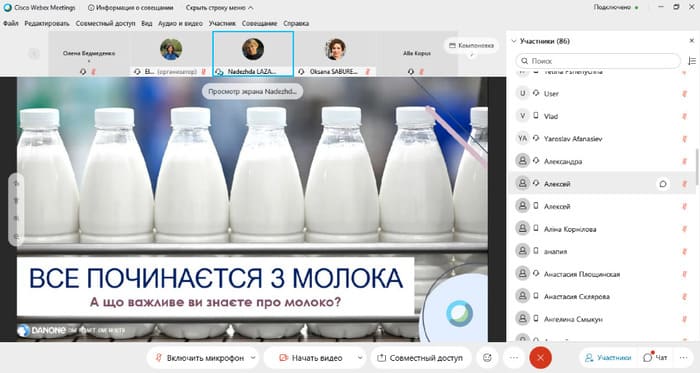Toggle camera with Начать видео

pos(311,358)
